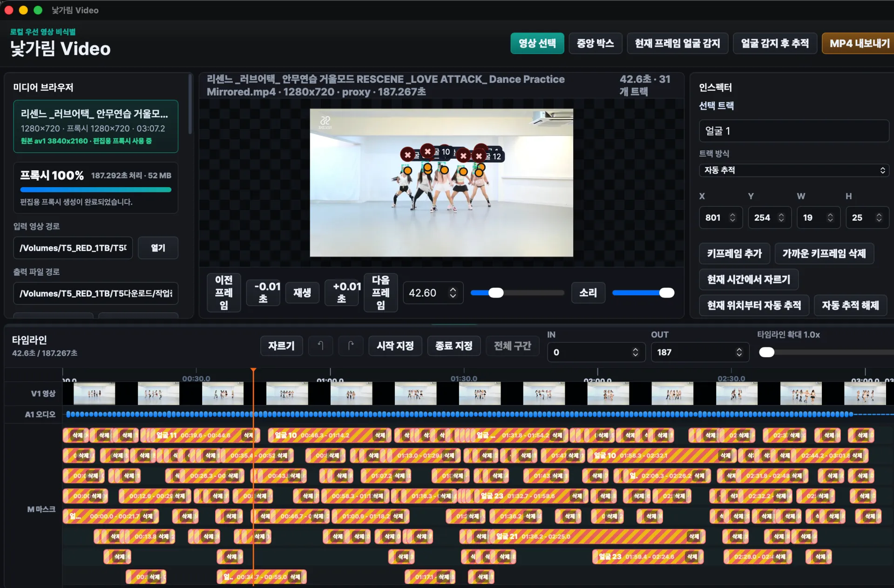The height and width of the screenshot is (588, 894).
Task: Click 가까운 키프레임 삭제 button
Action: point(824,253)
